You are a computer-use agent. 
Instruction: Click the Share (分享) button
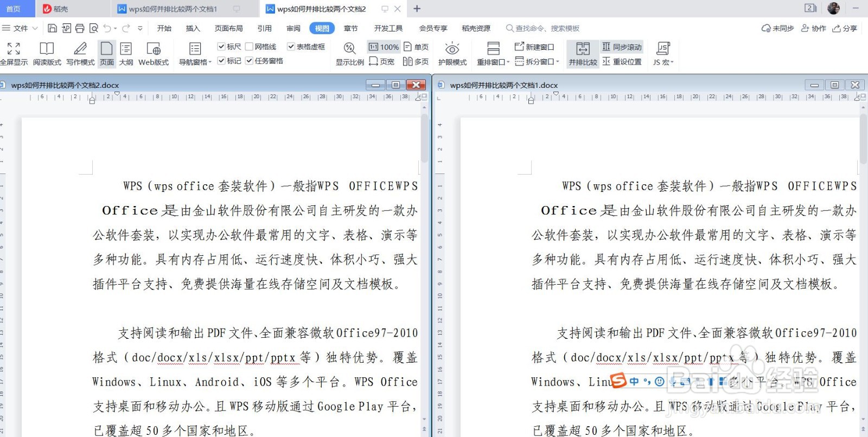(845, 28)
